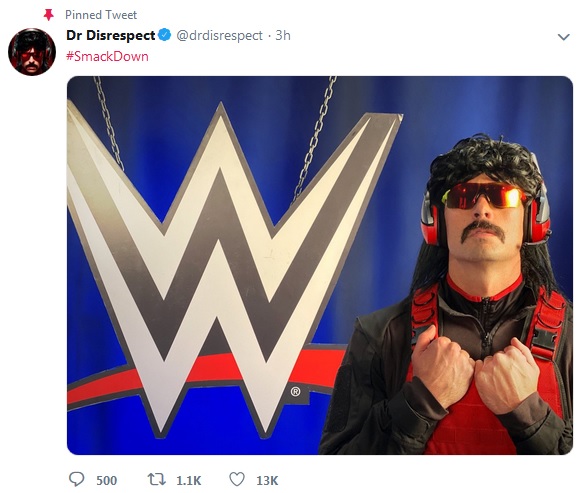The image size is (582, 493).
Task: Click the 500 replies count
Action: coord(107,480)
